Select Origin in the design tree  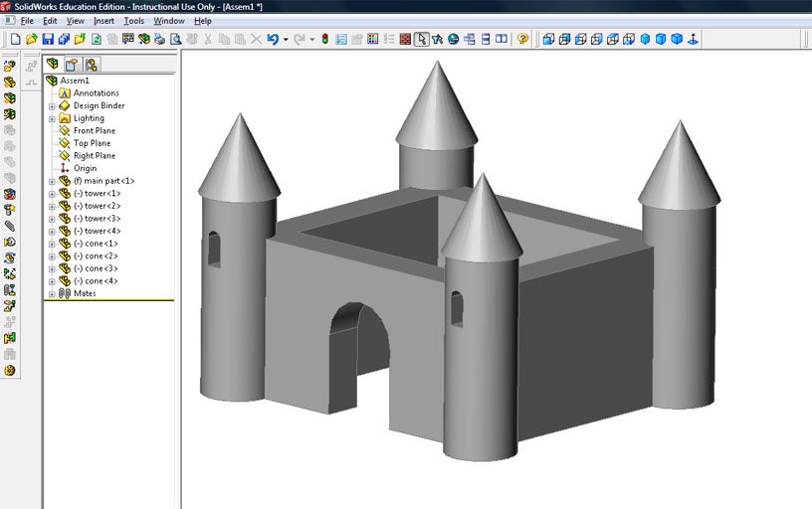tap(85, 168)
